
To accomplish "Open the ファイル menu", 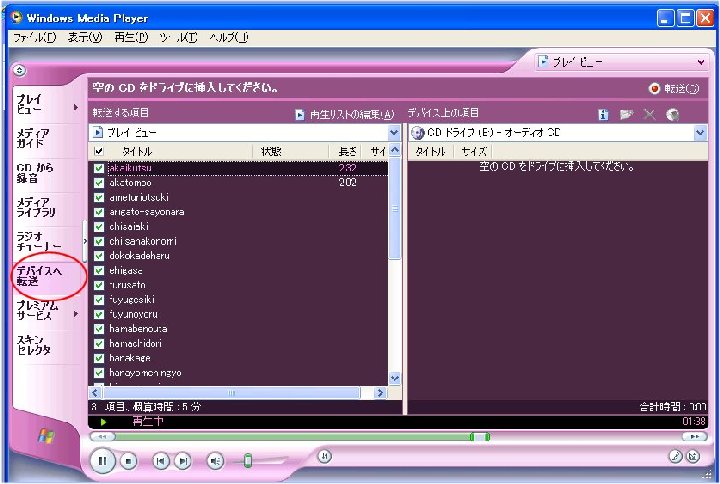I will 34,38.
